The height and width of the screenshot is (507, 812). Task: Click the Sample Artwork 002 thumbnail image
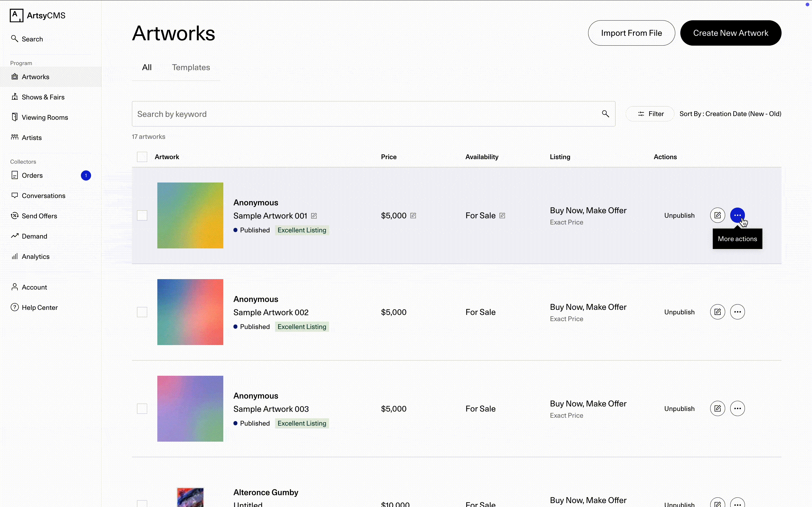190,312
